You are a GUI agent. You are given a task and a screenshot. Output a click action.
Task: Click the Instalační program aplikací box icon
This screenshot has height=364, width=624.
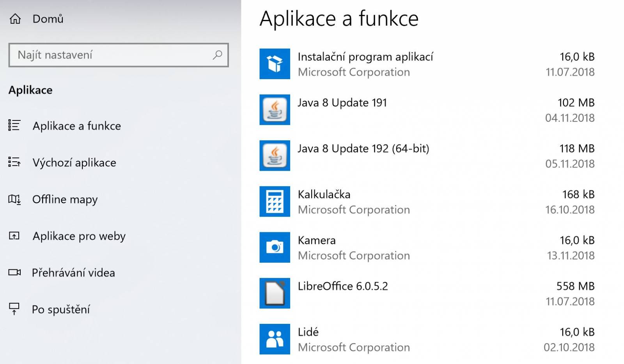pyautogui.click(x=275, y=64)
